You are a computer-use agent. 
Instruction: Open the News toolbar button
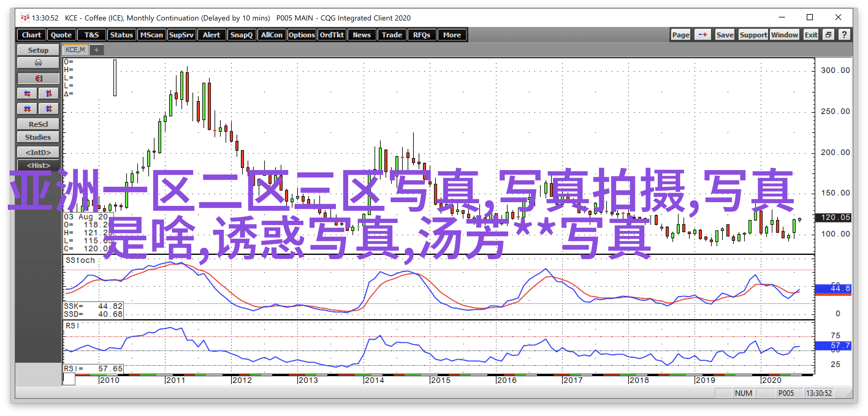click(x=362, y=35)
